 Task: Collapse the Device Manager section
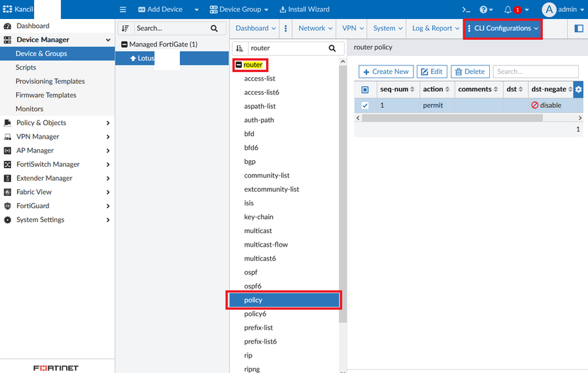(x=108, y=40)
